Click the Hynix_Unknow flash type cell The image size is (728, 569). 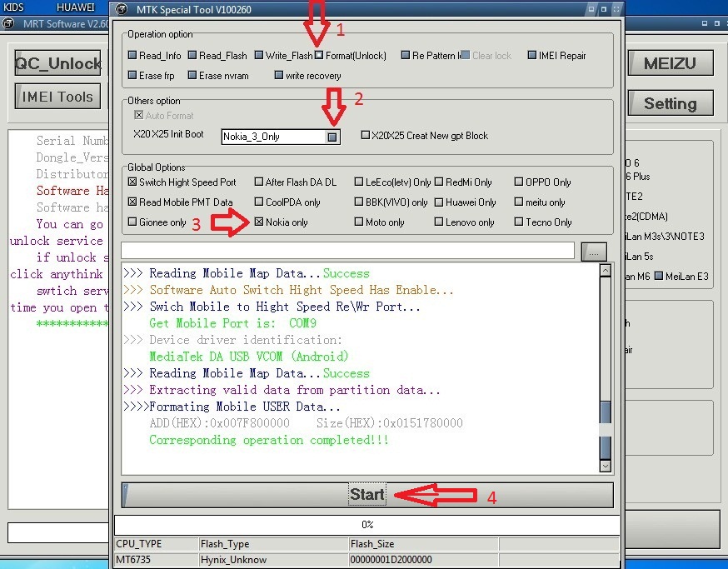coord(273,560)
